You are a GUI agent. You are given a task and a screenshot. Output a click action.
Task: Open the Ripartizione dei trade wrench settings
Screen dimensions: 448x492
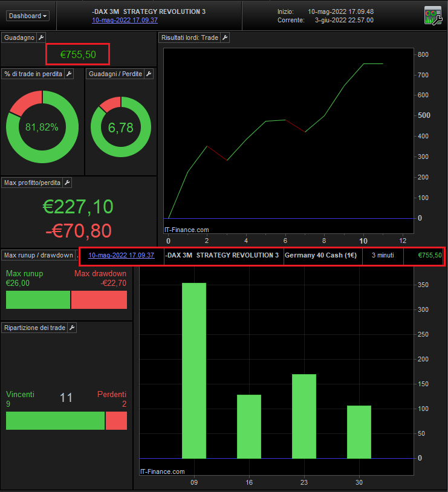(x=72, y=328)
